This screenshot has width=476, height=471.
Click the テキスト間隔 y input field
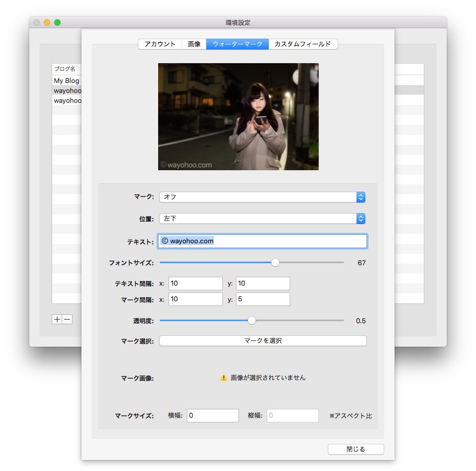coord(263,284)
